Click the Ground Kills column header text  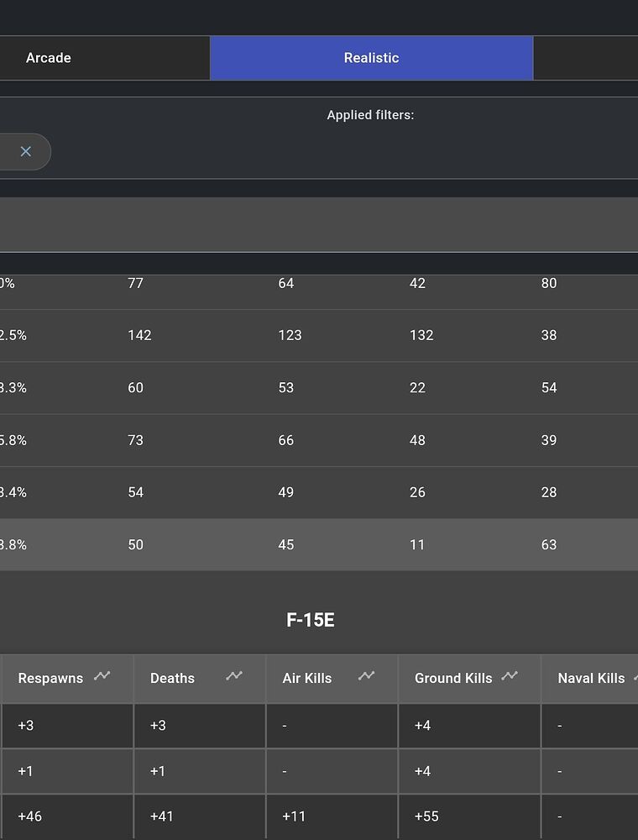click(453, 679)
